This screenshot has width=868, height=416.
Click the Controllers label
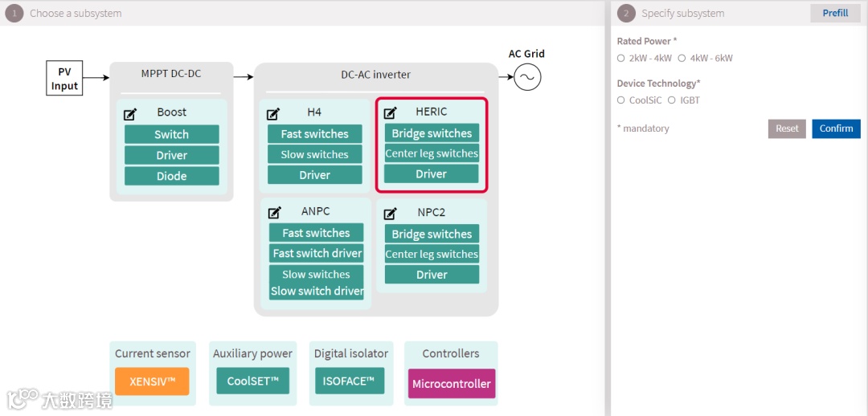tap(451, 353)
